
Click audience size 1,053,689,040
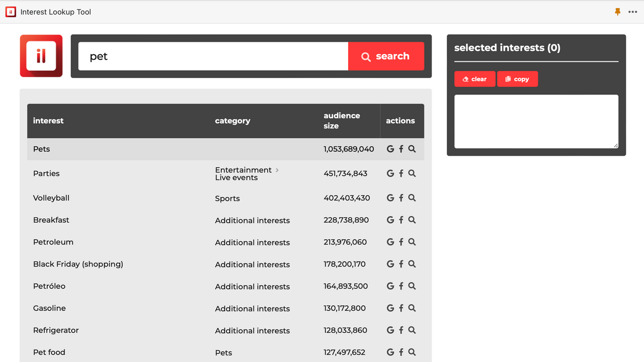[349, 149]
